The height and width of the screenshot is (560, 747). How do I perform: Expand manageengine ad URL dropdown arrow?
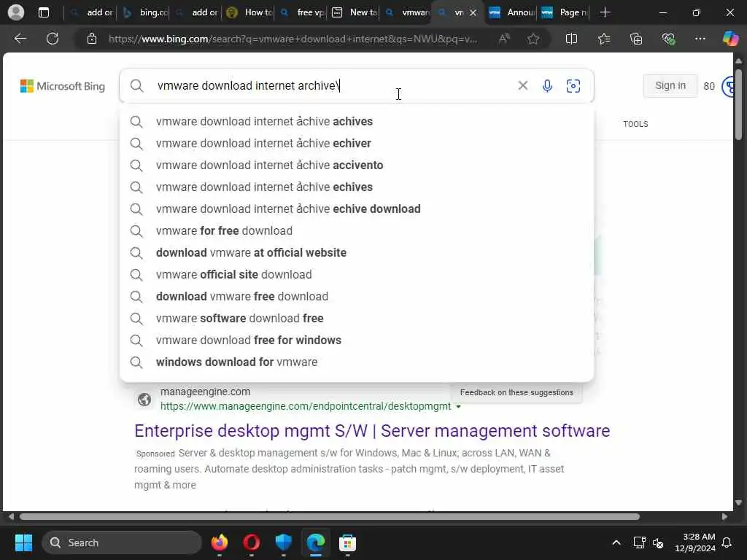pyautogui.click(x=458, y=407)
